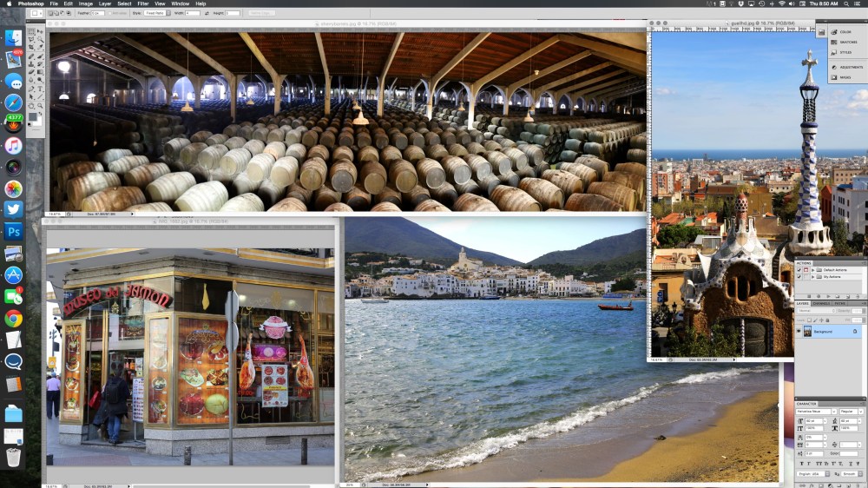Select the Brush tool
This screenshot has width=868, height=488.
coord(41,56)
